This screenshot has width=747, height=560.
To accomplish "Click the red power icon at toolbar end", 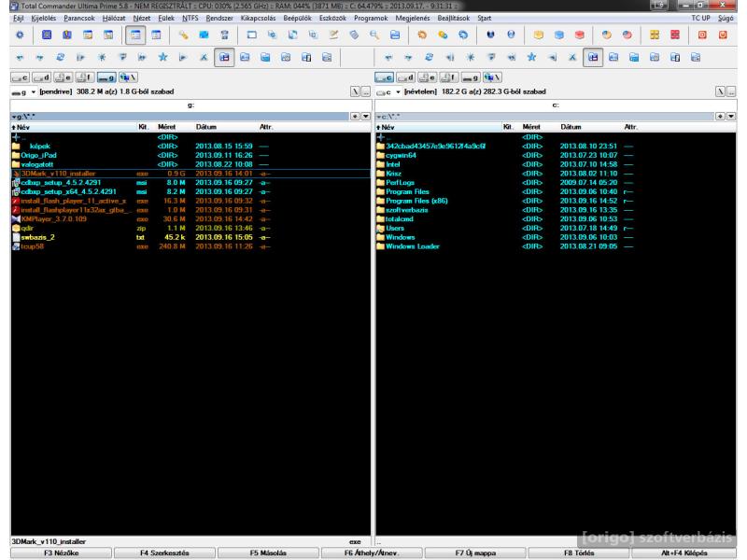I will coord(723,35).
